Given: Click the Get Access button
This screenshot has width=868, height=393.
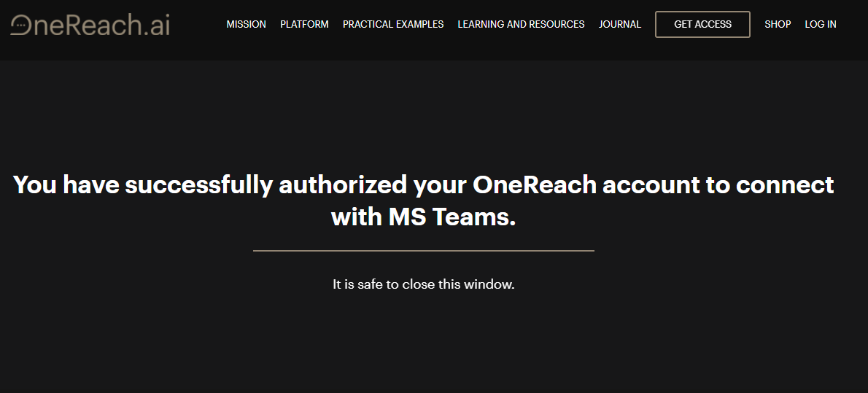Looking at the screenshot, I should click(702, 24).
